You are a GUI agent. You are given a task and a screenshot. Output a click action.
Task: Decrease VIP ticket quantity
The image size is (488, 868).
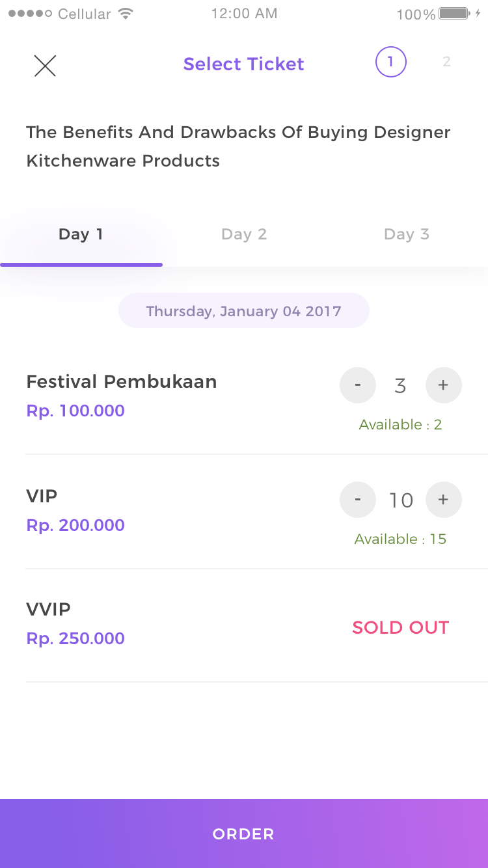point(358,500)
